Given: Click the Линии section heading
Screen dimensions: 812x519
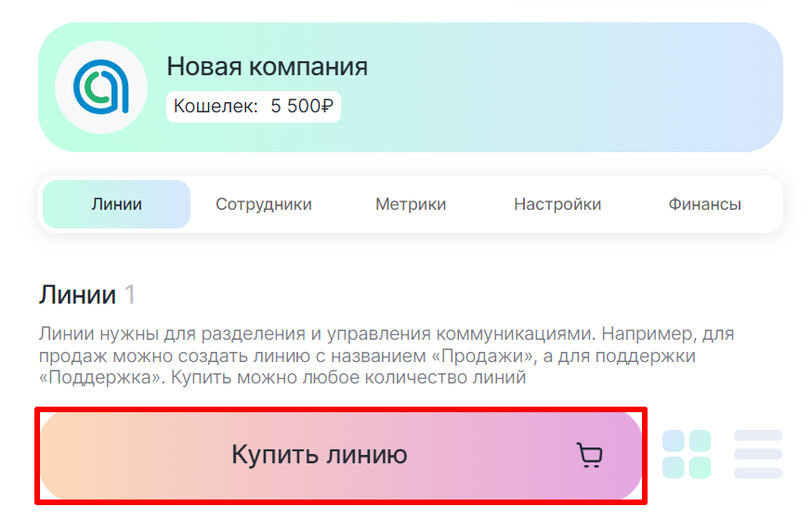Looking at the screenshot, I should pyautogui.click(x=77, y=295).
